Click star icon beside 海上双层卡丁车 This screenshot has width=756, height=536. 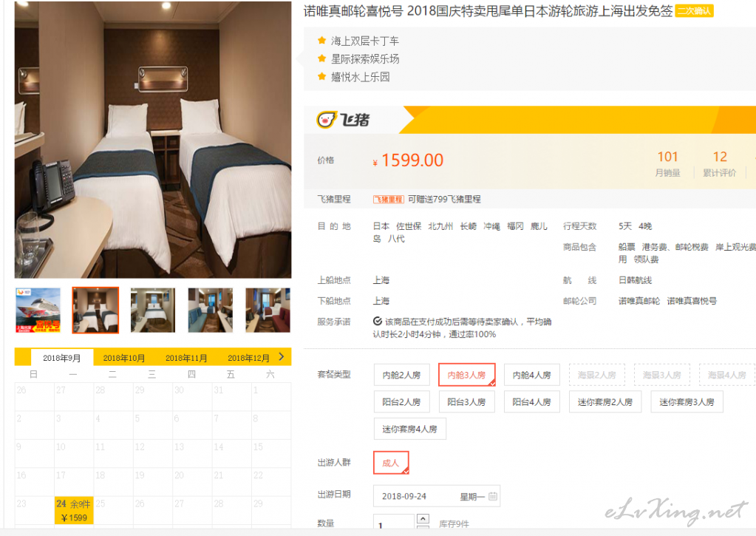pyautogui.click(x=321, y=41)
